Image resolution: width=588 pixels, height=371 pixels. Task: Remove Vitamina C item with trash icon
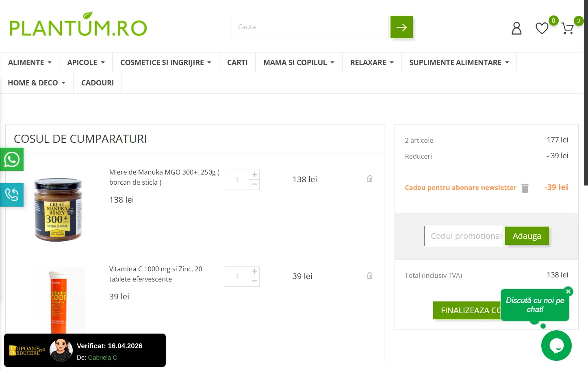[370, 275]
